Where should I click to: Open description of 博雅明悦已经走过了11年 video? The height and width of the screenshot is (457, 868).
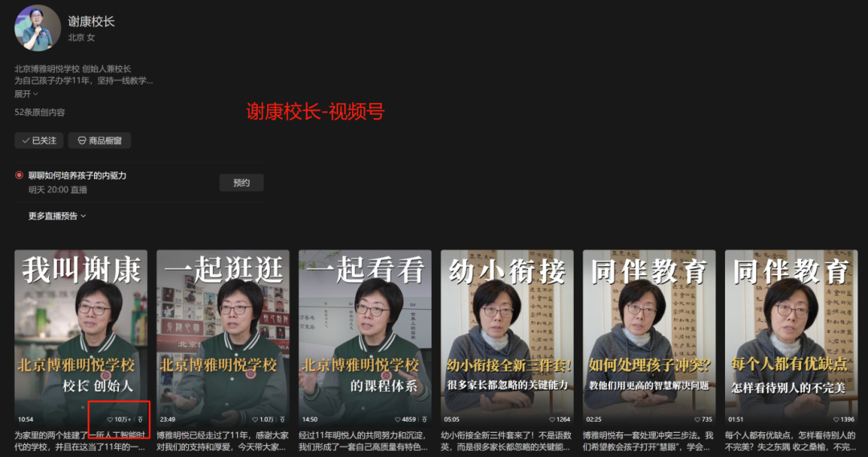click(222, 440)
